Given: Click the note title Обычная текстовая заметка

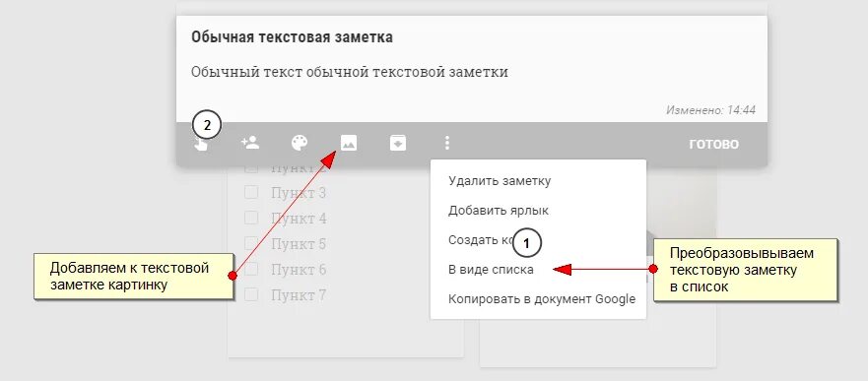Looking at the screenshot, I should pos(293,37).
